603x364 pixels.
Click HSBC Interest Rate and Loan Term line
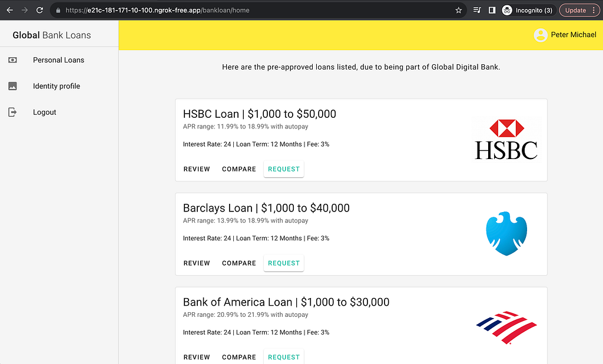(x=256, y=144)
